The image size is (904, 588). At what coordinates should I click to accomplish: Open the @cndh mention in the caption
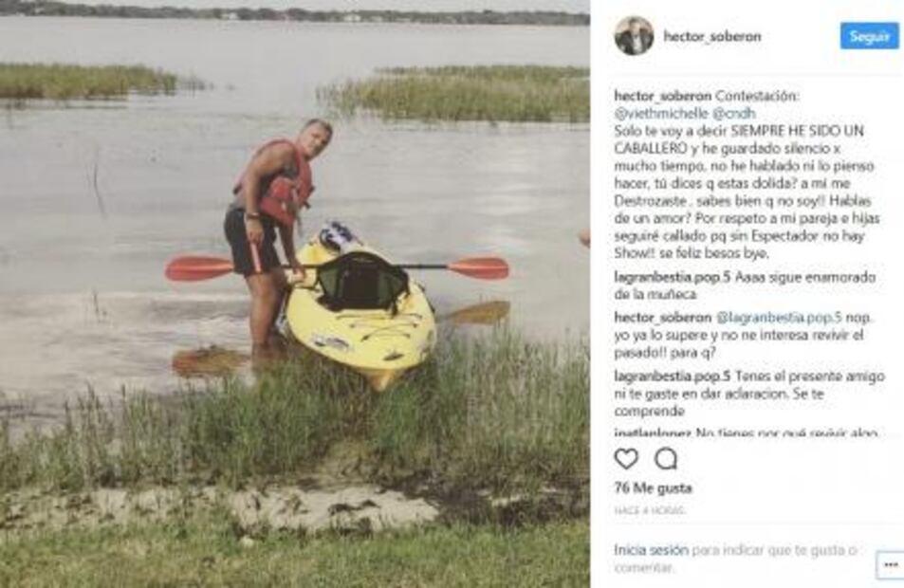coord(734,113)
